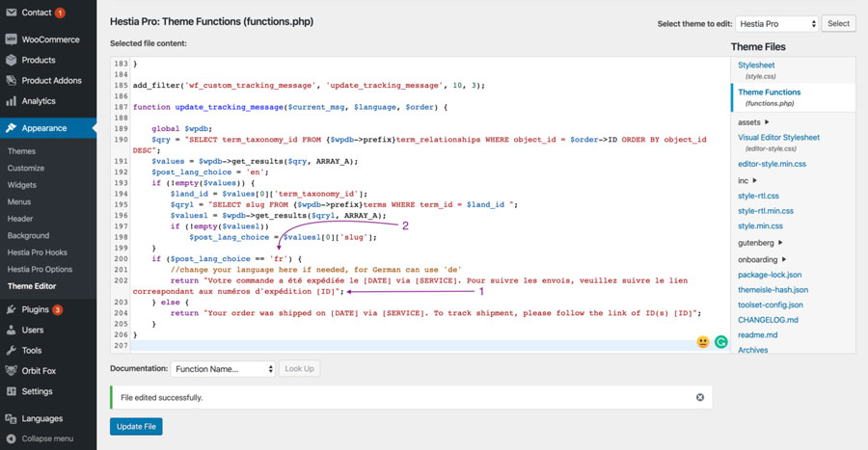Image resolution: width=868 pixels, height=450 pixels.
Task: Click the Tools wrench icon
Action: [11, 351]
